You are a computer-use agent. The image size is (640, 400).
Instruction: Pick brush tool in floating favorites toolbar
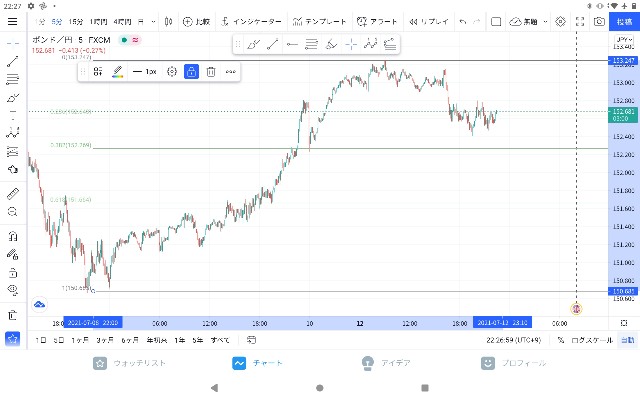pyautogui.click(x=253, y=44)
